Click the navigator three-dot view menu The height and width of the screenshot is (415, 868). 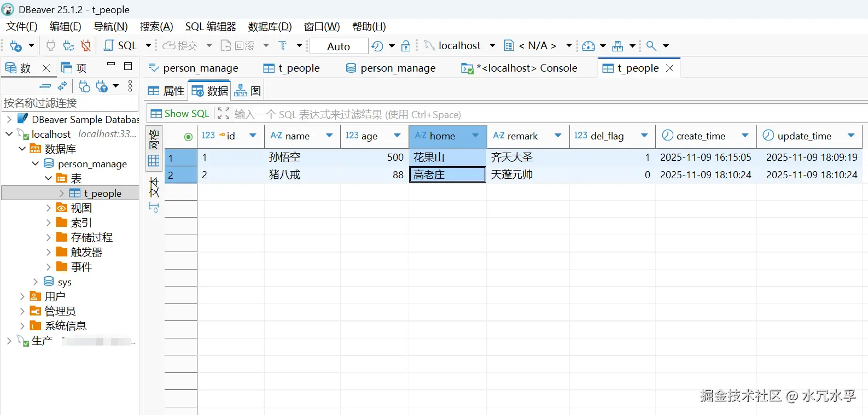tap(130, 86)
